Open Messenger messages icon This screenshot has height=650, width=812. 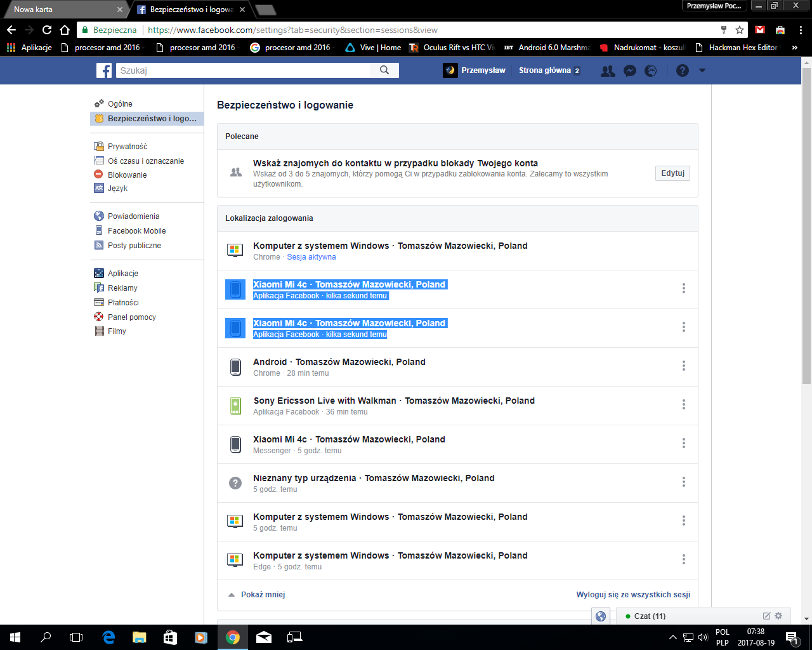pos(629,71)
